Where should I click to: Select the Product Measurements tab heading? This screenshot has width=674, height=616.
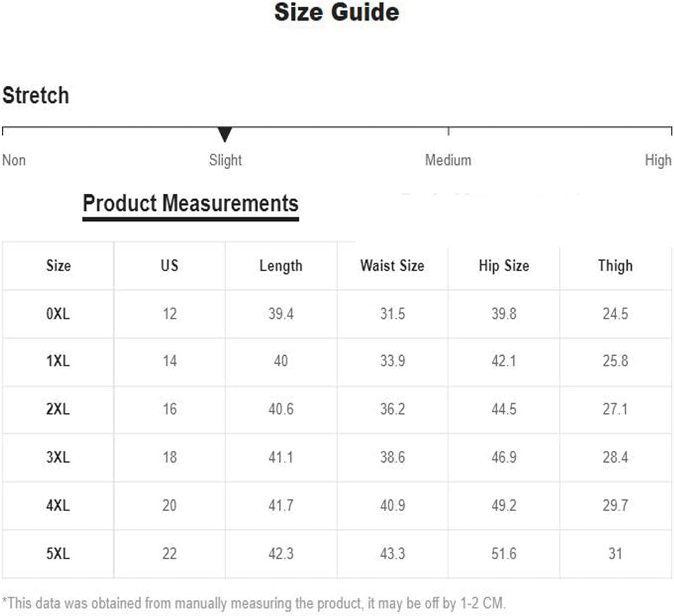point(190,204)
